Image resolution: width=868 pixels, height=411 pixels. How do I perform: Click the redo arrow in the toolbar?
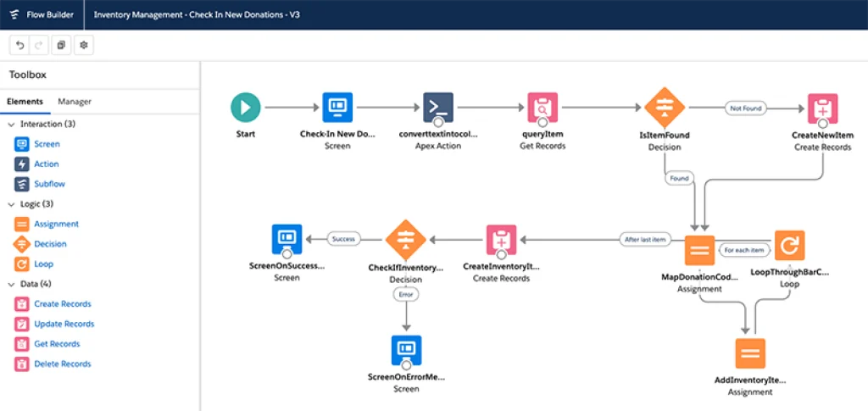37,45
